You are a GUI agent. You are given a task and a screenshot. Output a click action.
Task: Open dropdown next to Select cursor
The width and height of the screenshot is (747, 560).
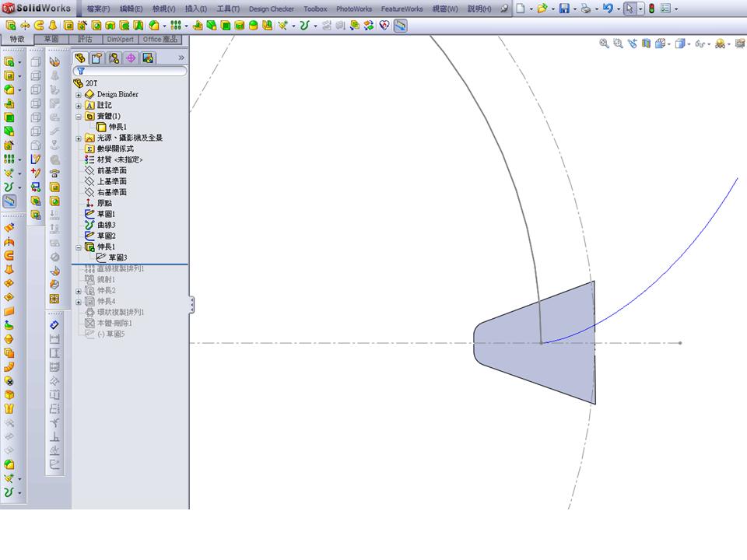point(640,9)
